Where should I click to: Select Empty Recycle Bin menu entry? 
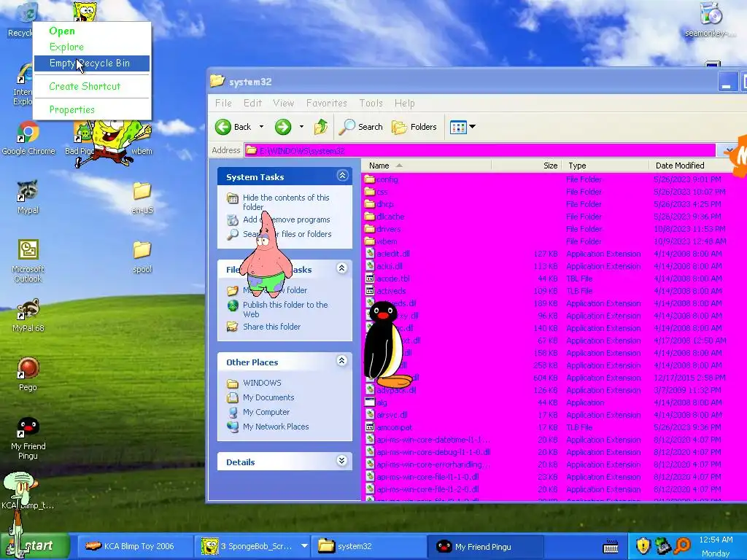tap(91, 63)
